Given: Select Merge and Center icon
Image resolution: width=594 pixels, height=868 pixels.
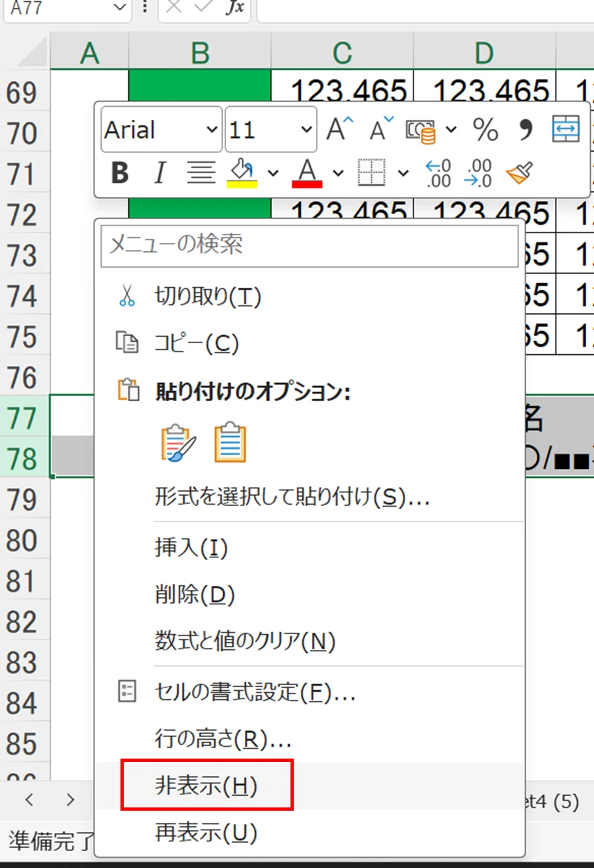Looking at the screenshot, I should click(565, 129).
